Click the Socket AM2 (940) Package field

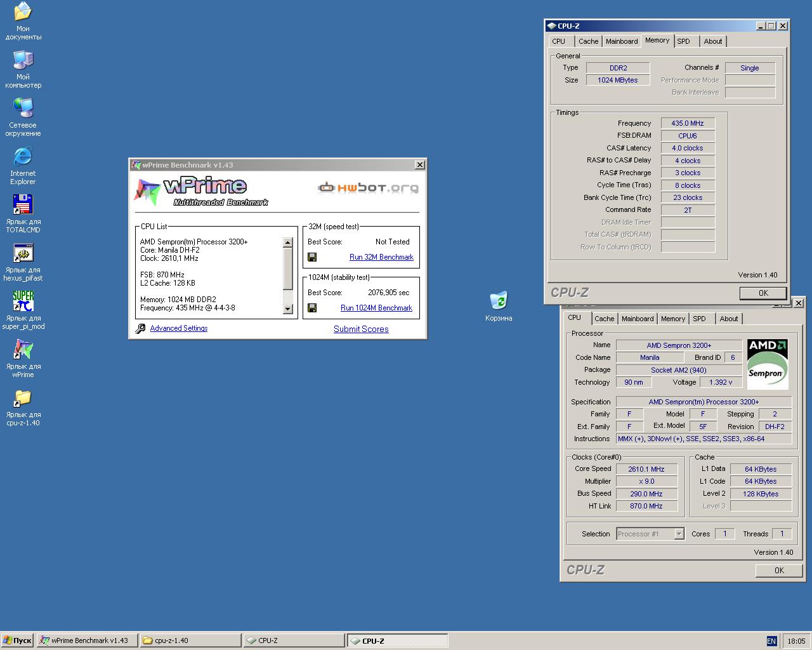click(x=679, y=370)
